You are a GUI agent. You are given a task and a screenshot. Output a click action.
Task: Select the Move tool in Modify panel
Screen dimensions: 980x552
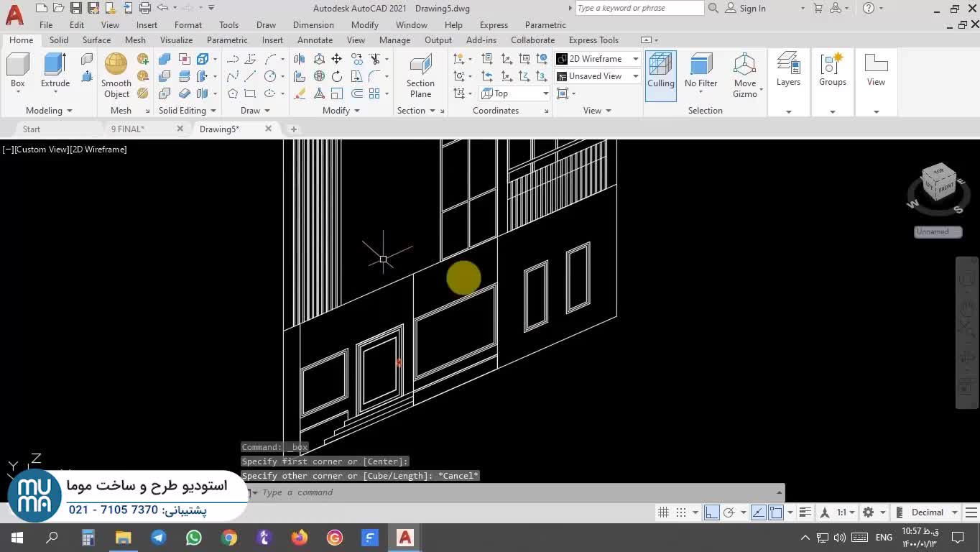tap(336, 59)
